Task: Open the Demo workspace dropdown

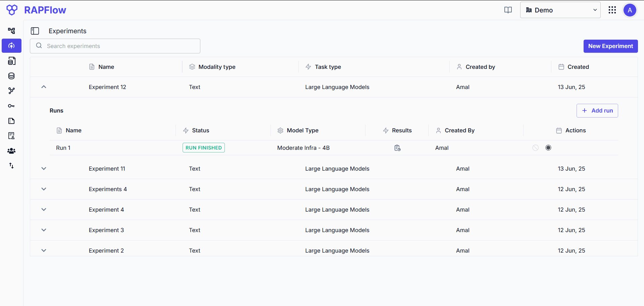Action: click(560, 10)
